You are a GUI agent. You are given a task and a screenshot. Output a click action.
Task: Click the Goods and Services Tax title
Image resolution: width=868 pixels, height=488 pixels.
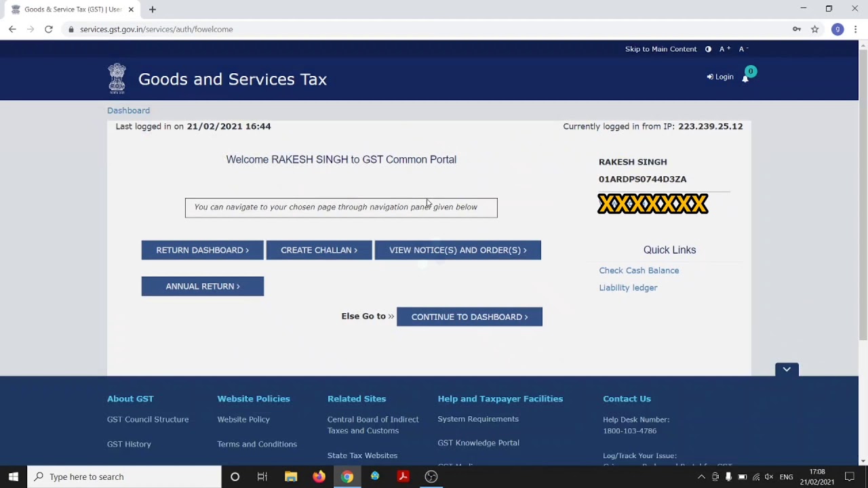[x=233, y=79]
